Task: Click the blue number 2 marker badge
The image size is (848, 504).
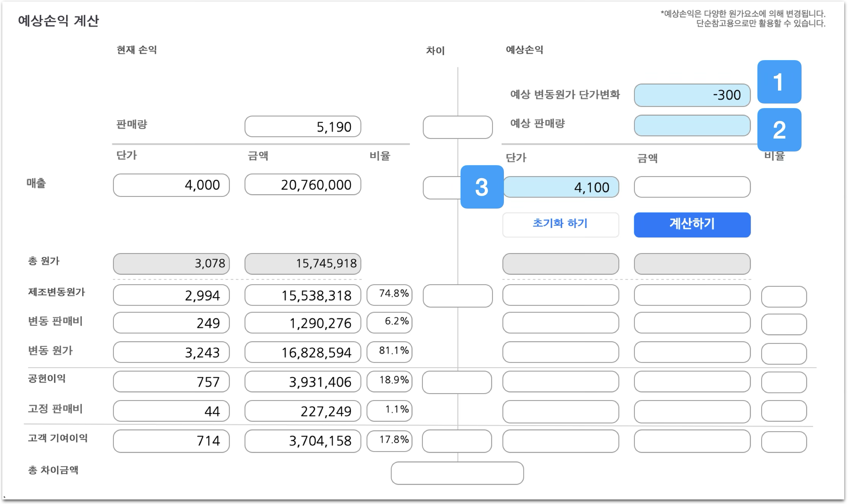Action: click(x=779, y=130)
